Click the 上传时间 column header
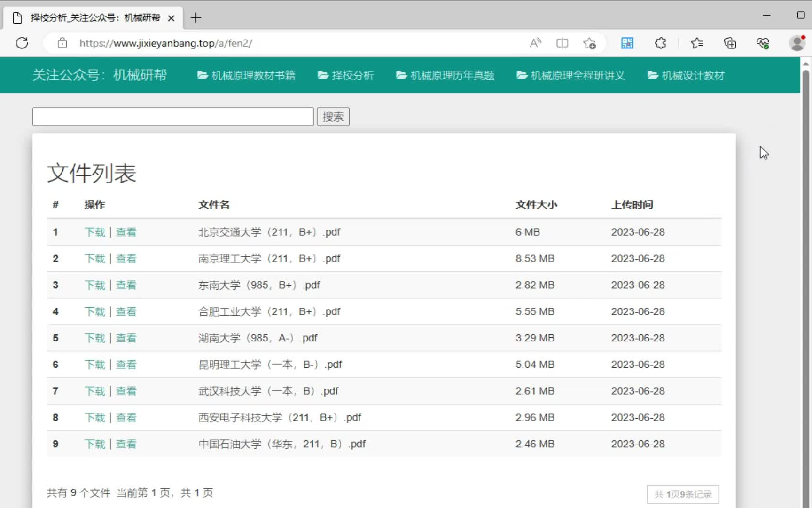 pyautogui.click(x=632, y=205)
